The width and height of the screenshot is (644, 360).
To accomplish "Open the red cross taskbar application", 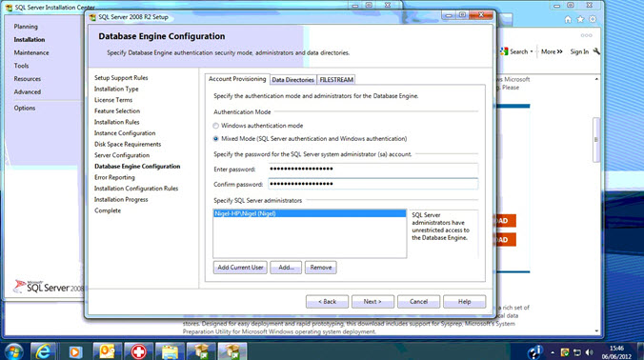I will click(x=138, y=351).
